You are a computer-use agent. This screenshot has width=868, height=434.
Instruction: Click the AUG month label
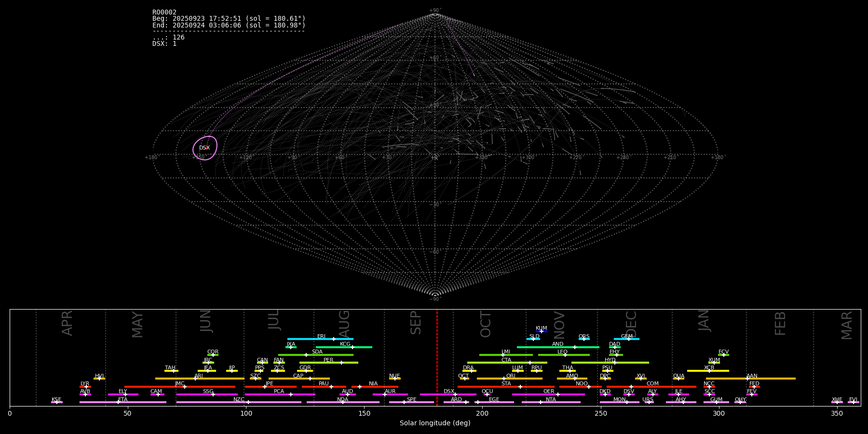pos(344,323)
